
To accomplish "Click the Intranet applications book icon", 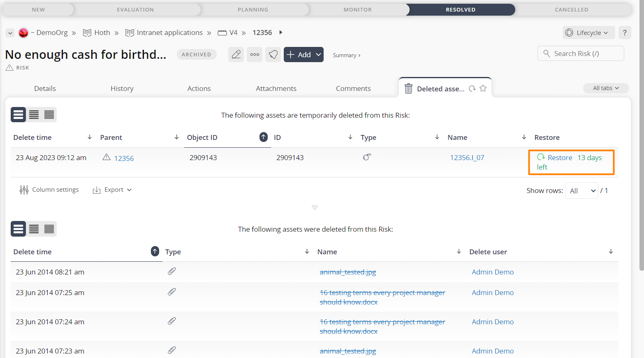I will pyautogui.click(x=130, y=33).
